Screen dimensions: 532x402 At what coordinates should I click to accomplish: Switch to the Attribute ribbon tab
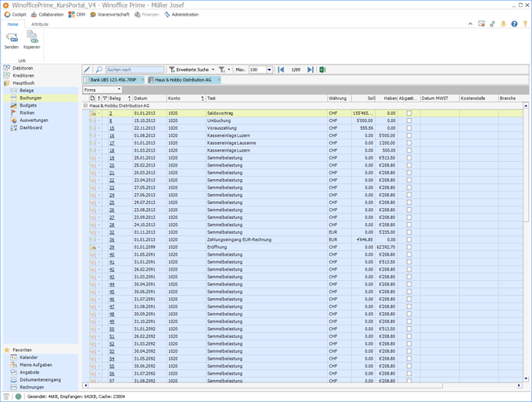(40, 24)
